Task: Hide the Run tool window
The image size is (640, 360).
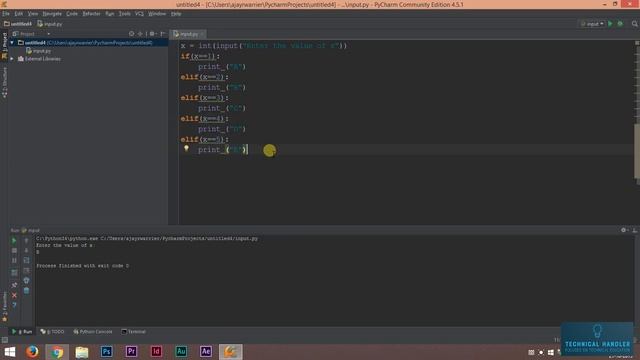Action: [x=634, y=230]
